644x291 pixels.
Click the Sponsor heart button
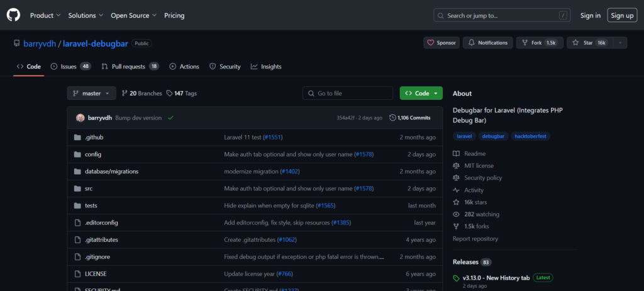[x=441, y=43]
